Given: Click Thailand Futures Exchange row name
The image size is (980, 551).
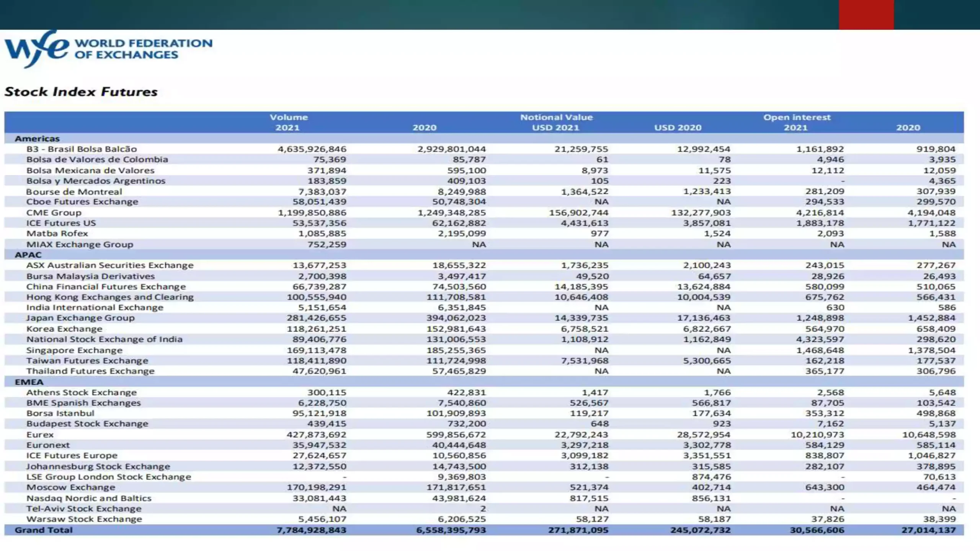Looking at the screenshot, I should pos(90,371).
